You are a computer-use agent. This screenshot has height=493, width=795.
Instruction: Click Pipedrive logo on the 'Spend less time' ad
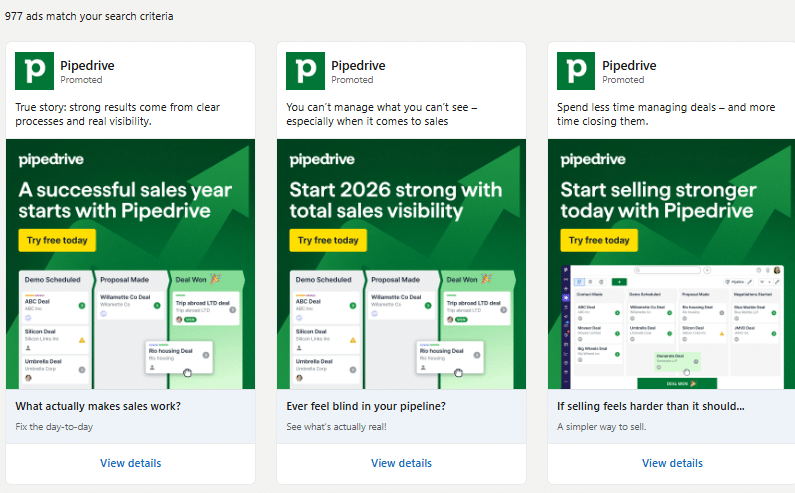tap(577, 71)
